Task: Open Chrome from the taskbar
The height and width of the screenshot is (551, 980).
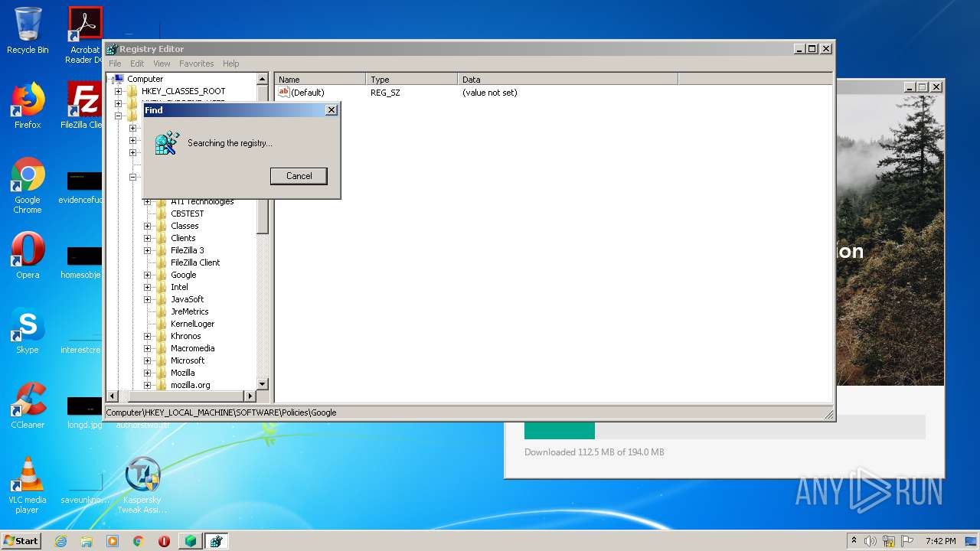Action: [139, 541]
